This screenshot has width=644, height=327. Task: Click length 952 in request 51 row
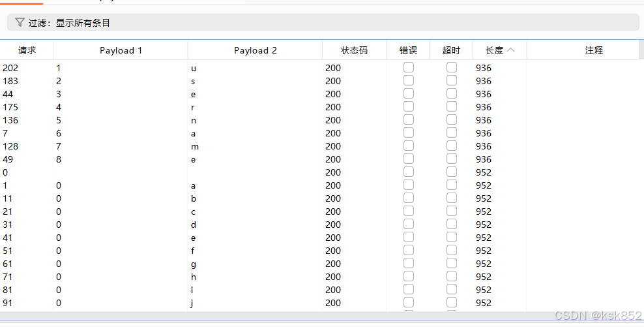pyautogui.click(x=484, y=251)
